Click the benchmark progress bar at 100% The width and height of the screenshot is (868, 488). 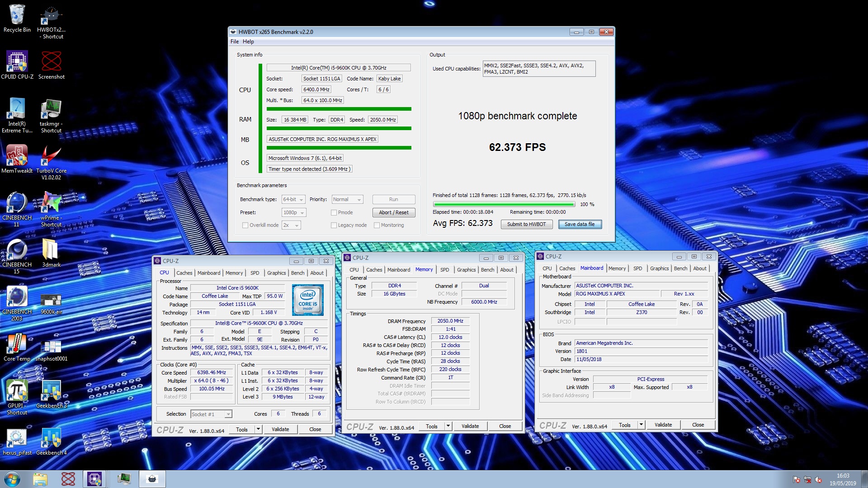[x=504, y=205]
